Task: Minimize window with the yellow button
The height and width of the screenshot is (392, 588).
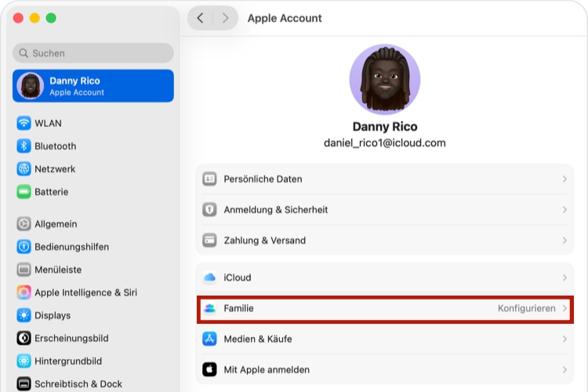Action: tap(34, 18)
